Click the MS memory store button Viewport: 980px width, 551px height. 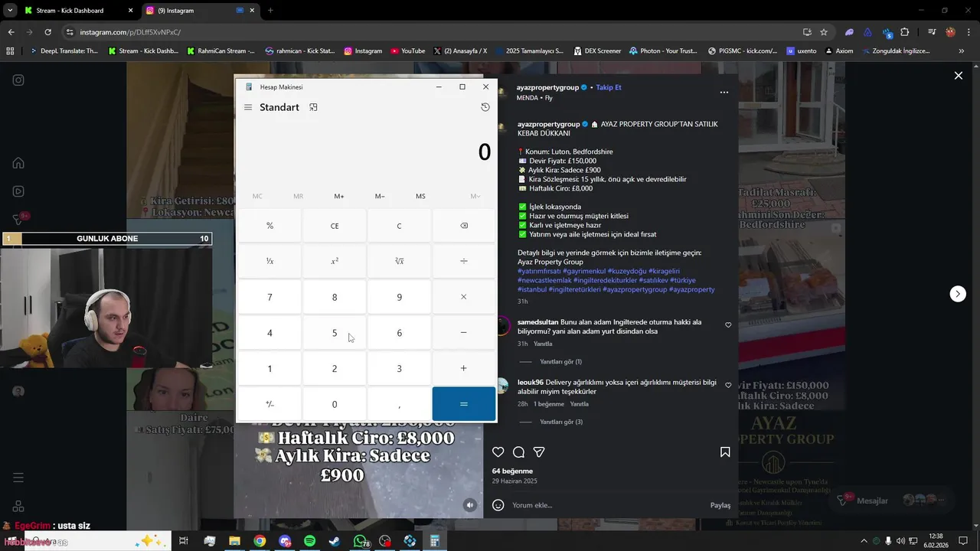420,197
